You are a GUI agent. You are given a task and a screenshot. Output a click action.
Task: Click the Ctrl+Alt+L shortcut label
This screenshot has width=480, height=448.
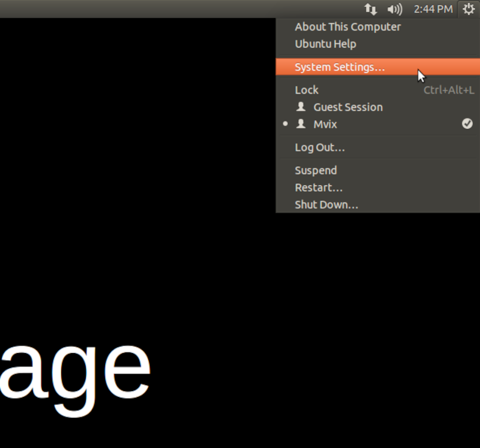pyautogui.click(x=449, y=90)
